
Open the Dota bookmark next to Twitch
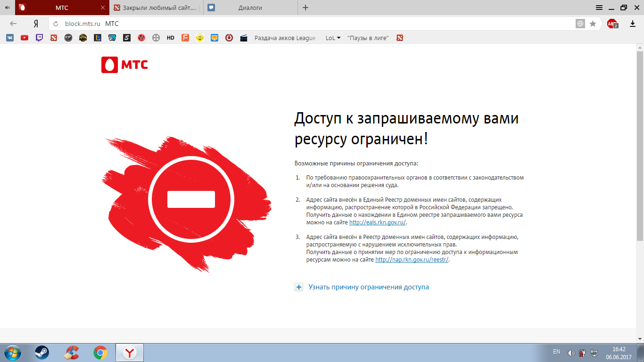click(54, 38)
